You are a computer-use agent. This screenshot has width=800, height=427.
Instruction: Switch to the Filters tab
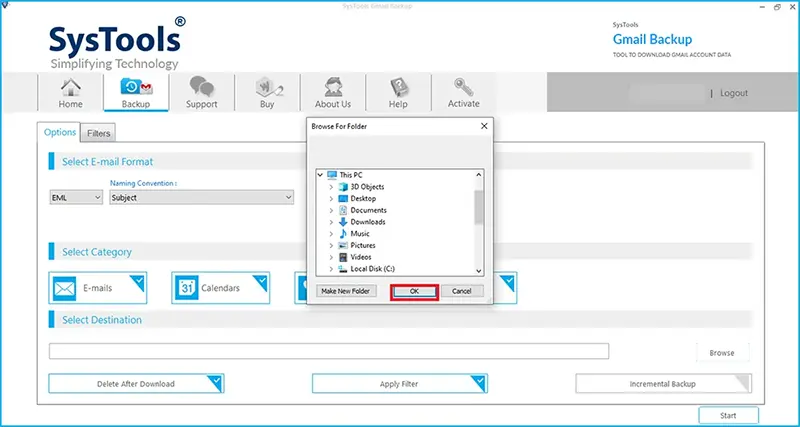point(98,133)
